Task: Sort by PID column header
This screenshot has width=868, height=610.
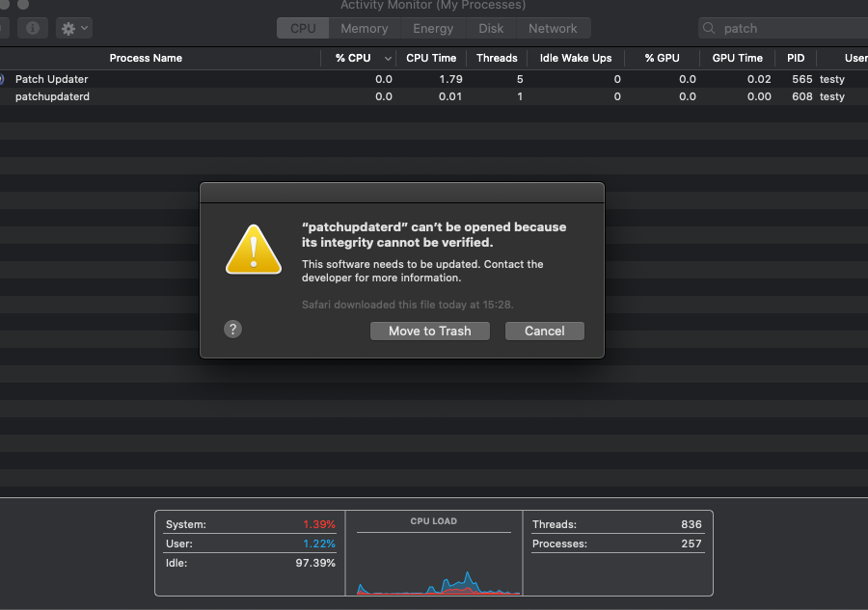Action: tap(796, 58)
